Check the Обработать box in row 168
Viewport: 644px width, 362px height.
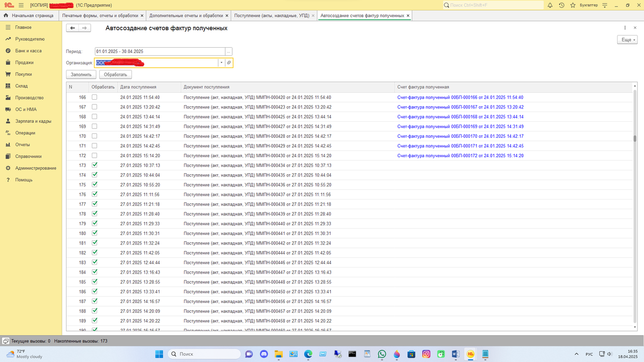coord(94,116)
